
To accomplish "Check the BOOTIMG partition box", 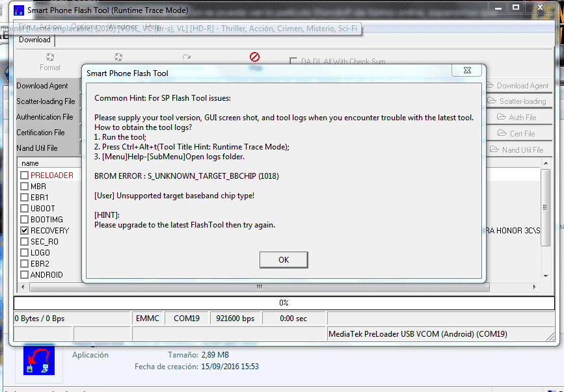I will (25, 220).
